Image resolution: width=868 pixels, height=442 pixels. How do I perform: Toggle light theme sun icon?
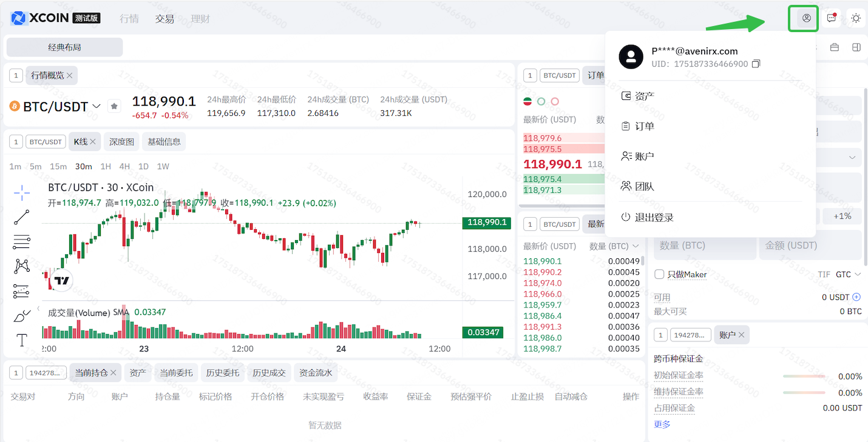(856, 18)
